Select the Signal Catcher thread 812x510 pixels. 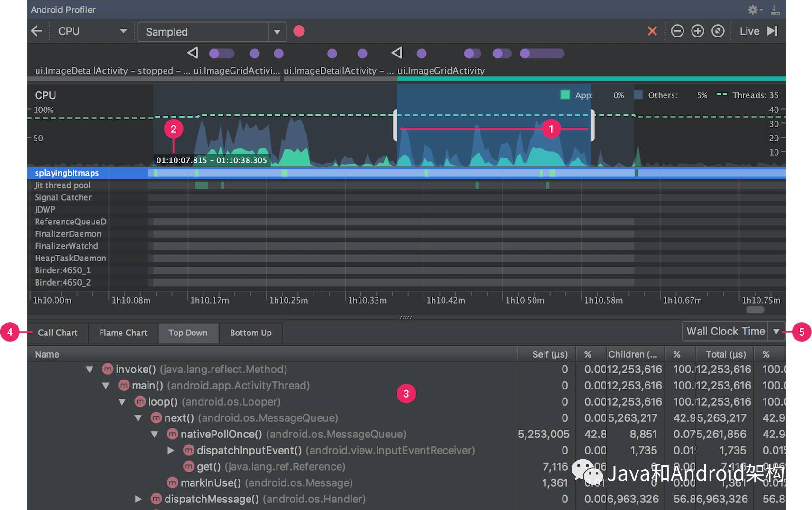click(406, 197)
